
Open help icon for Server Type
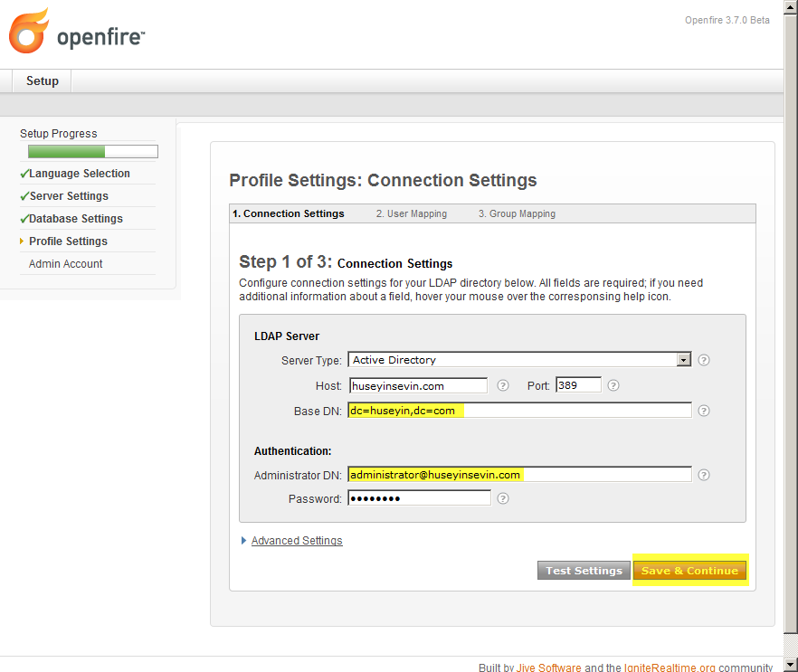(x=704, y=360)
